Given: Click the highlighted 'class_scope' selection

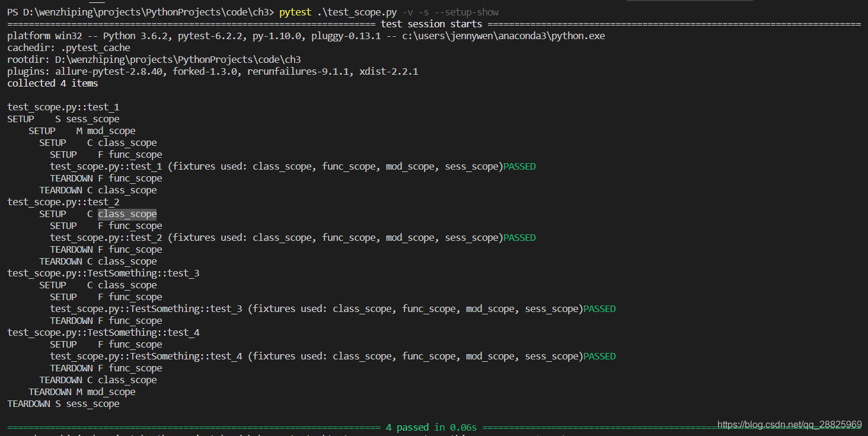Looking at the screenshot, I should [x=127, y=214].
